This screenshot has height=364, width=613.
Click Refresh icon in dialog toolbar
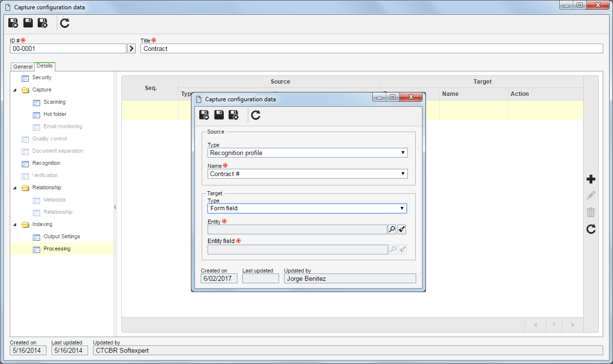(x=256, y=115)
